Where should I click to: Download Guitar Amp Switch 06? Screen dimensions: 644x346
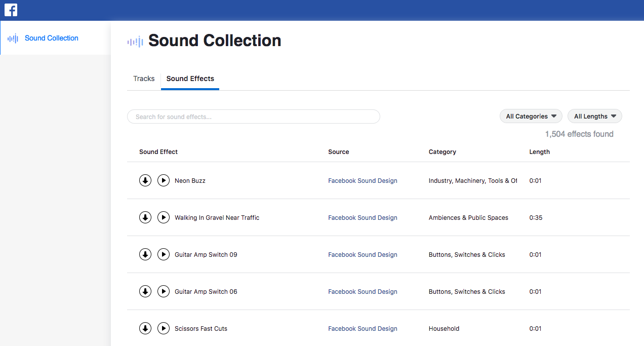145,291
